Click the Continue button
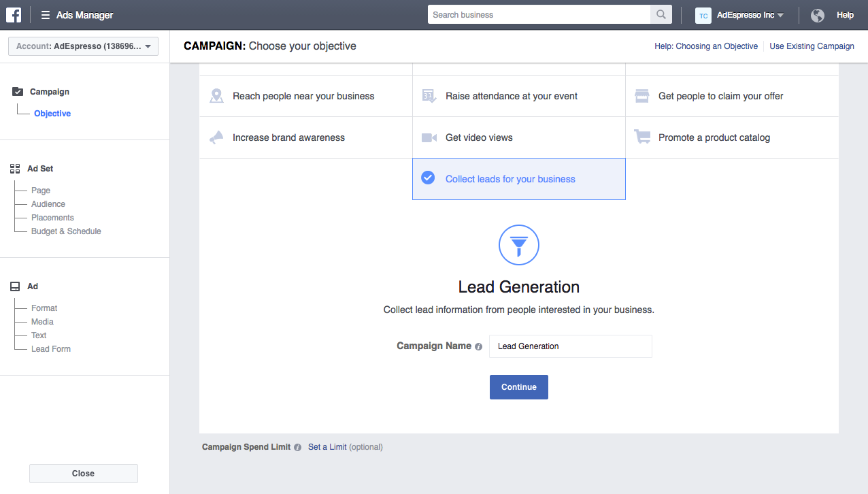Screen dimensions: 868x494 tap(519, 387)
